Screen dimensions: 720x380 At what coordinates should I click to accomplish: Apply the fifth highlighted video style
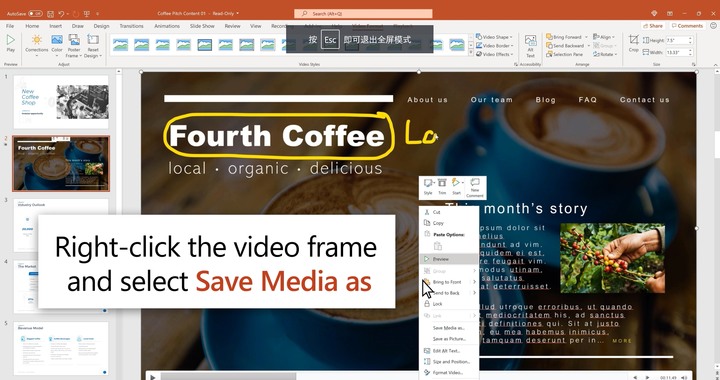click(x=205, y=45)
